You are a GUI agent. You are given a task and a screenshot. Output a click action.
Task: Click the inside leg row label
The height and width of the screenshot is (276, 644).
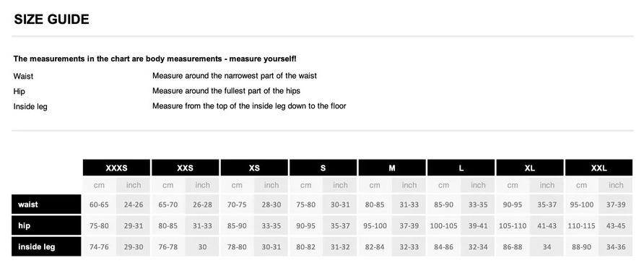[46, 247]
